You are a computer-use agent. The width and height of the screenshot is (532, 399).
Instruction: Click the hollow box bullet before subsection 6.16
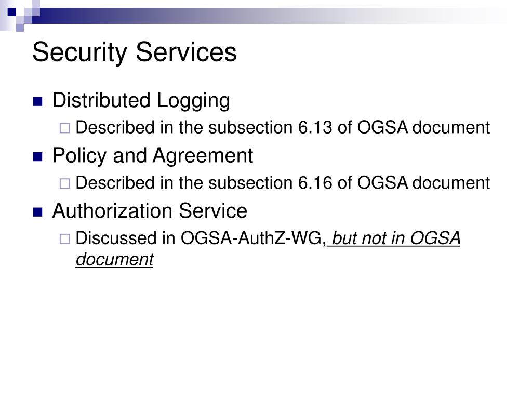pyautogui.click(x=65, y=183)
